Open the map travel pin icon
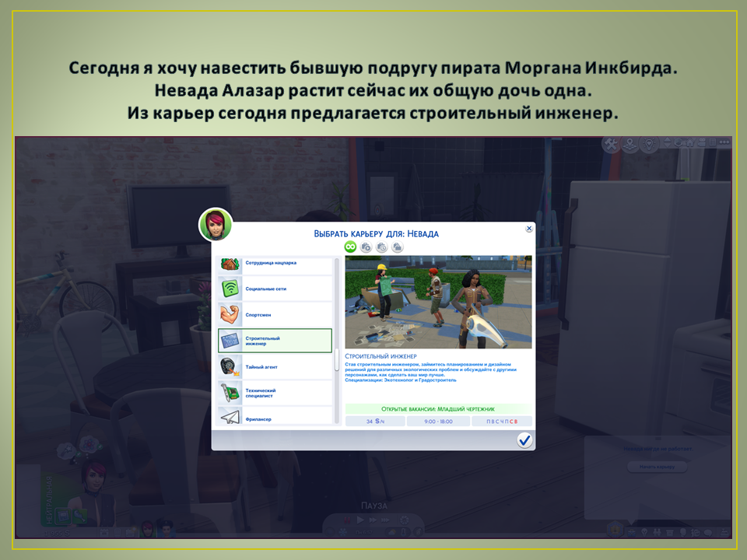 coord(630,143)
